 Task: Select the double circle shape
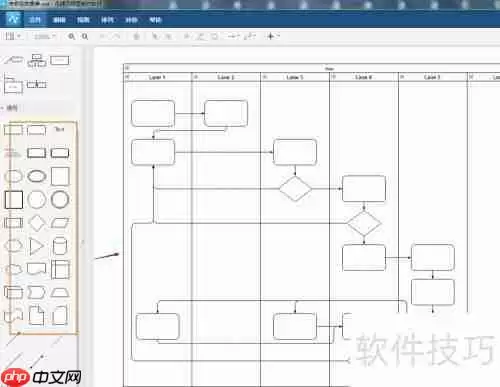[60, 199]
